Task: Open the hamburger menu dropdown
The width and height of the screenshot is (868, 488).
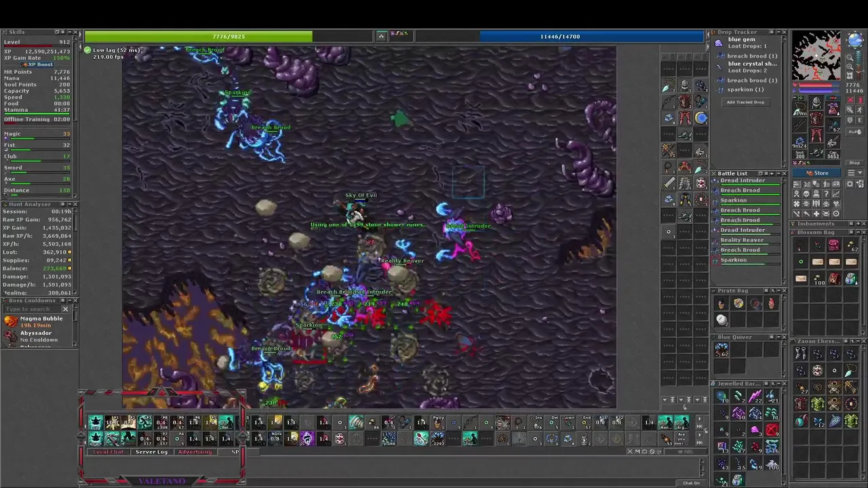Action: click(x=854, y=173)
